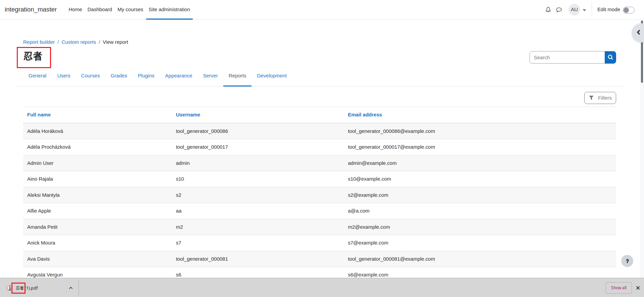The image size is (644, 297).
Task: Click the help question mark button
Action: (x=627, y=261)
